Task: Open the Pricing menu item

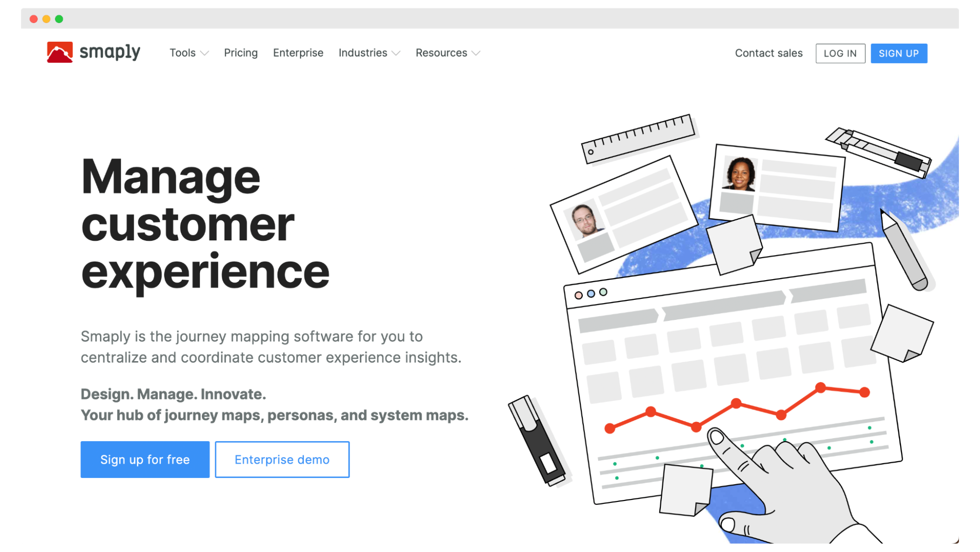Action: [241, 53]
